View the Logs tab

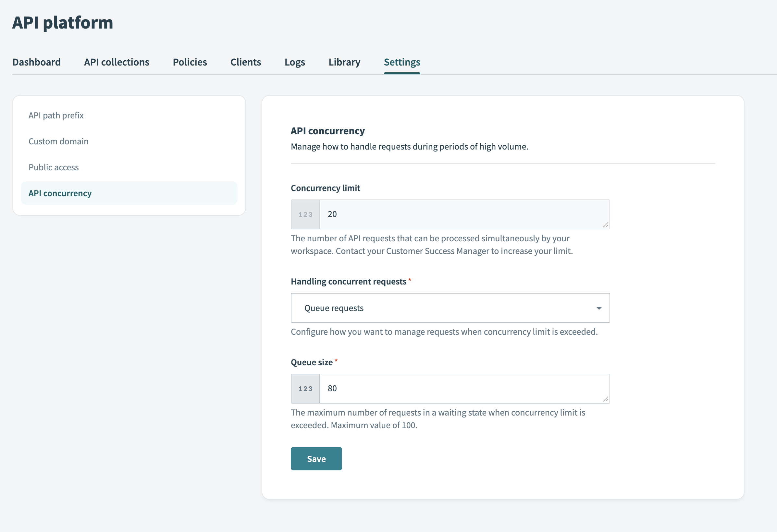[x=295, y=62]
